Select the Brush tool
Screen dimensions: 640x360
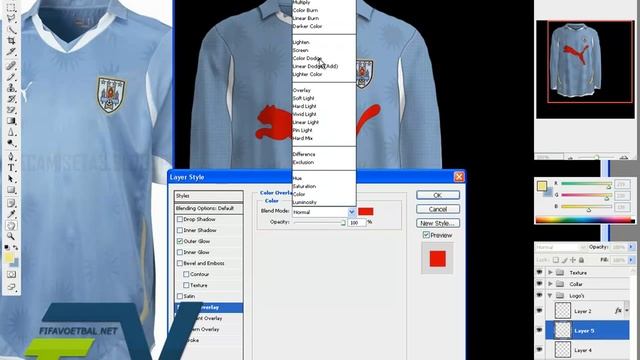point(11,77)
